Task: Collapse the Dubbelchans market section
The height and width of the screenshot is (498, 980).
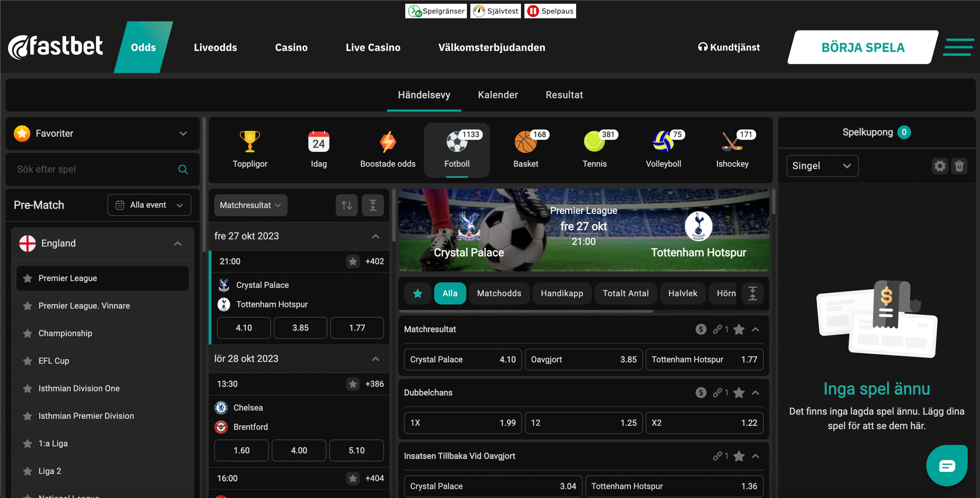Action: [x=756, y=393]
